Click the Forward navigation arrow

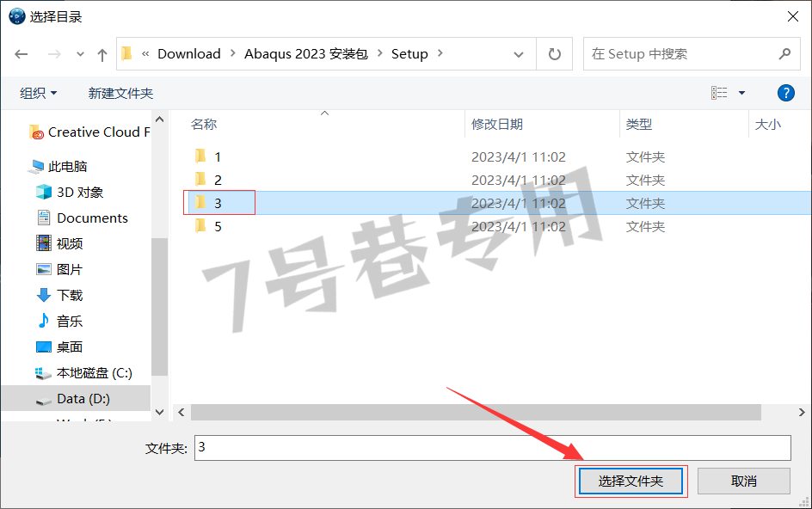click(x=54, y=54)
